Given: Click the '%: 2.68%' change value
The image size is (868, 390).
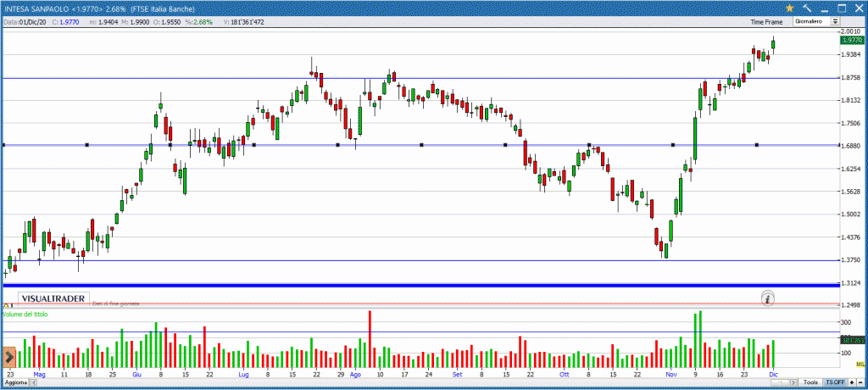Looking at the screenshot, I should point(198,21).
